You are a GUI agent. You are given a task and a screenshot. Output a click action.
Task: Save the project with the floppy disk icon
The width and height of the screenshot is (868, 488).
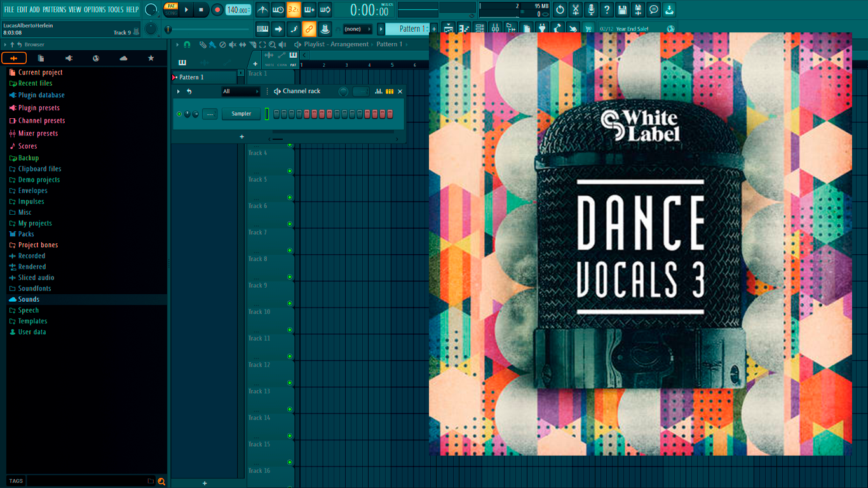(x=622, y=10)
